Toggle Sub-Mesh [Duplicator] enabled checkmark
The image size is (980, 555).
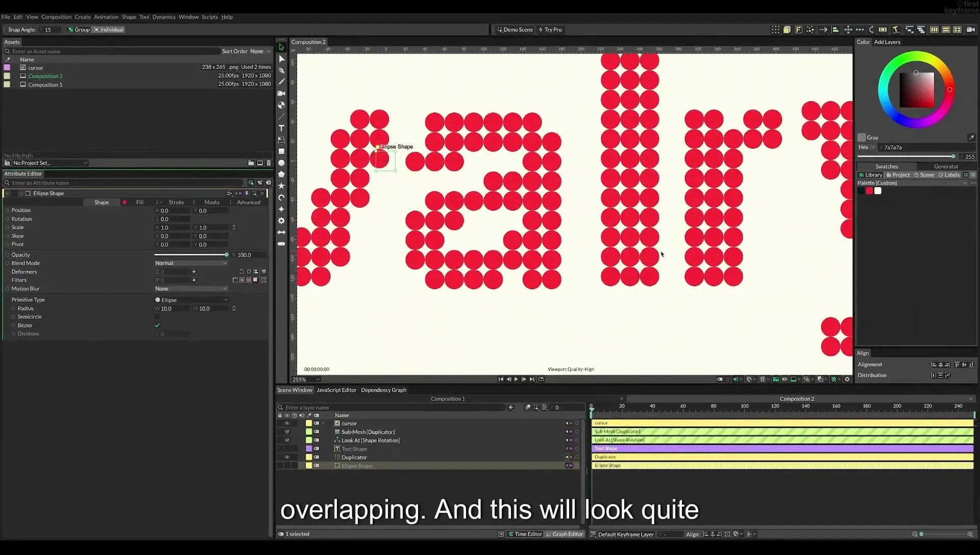[287, 432]
